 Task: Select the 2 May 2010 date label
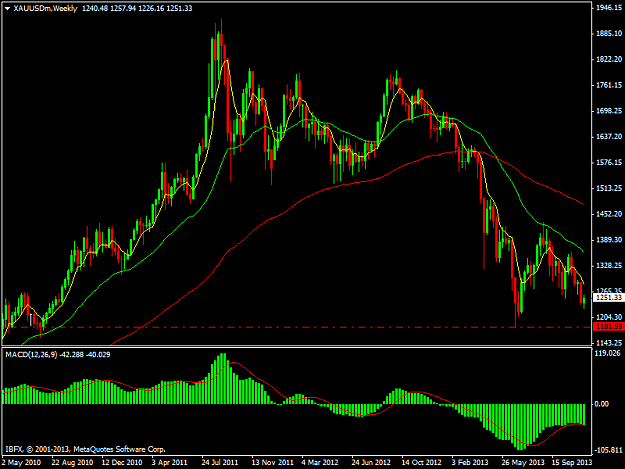22,463
